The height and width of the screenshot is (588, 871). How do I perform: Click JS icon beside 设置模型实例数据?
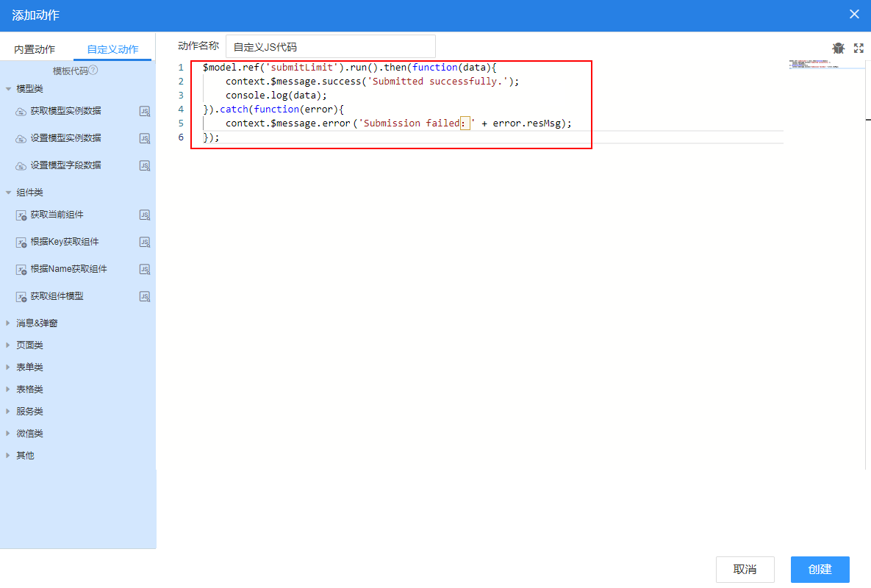[145, 138]
